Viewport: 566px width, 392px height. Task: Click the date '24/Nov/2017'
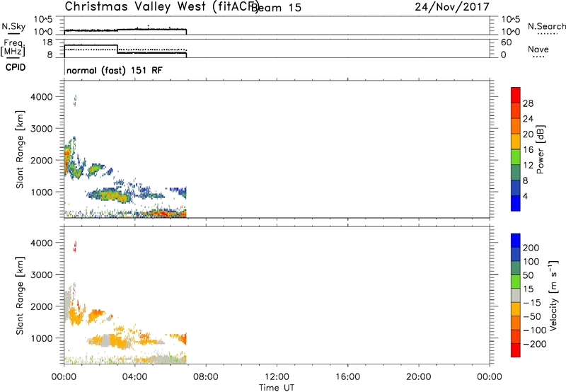452,7
